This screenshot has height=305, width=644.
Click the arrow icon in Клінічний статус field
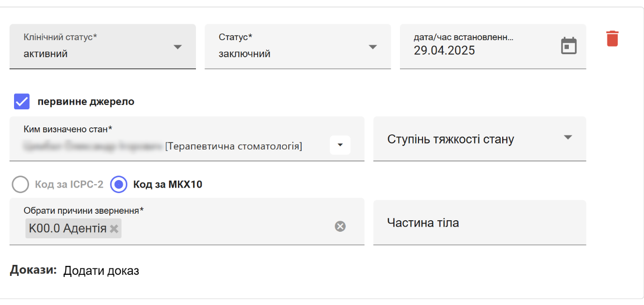tap(177, 47)
